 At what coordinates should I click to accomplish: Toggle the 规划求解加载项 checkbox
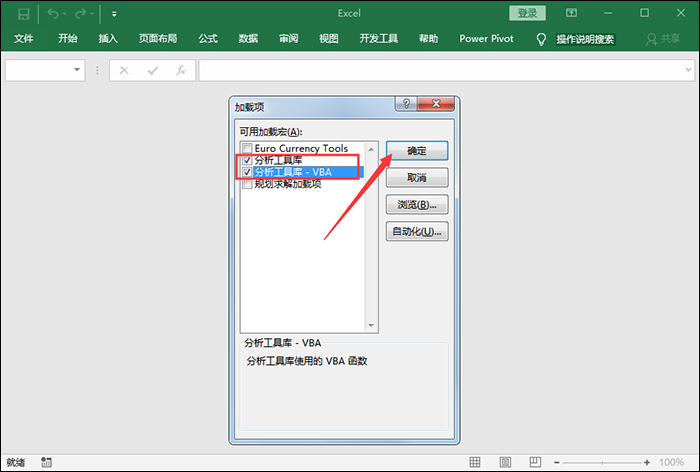click(x=247, y=184)
